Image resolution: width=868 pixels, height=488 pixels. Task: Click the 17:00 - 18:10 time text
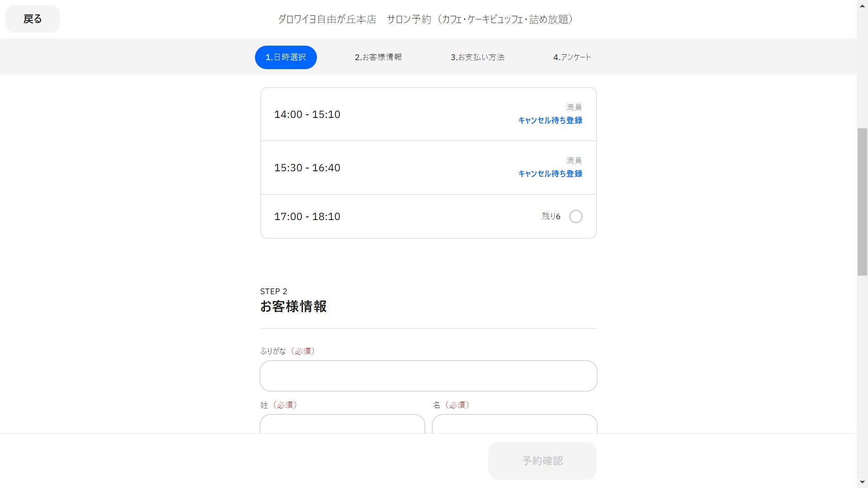pyautogui.click(x=307, y=216)
